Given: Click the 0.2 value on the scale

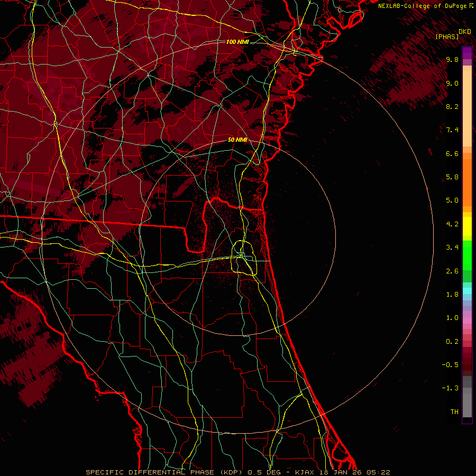Looking at the screenshot, I should tap(452, 342).
